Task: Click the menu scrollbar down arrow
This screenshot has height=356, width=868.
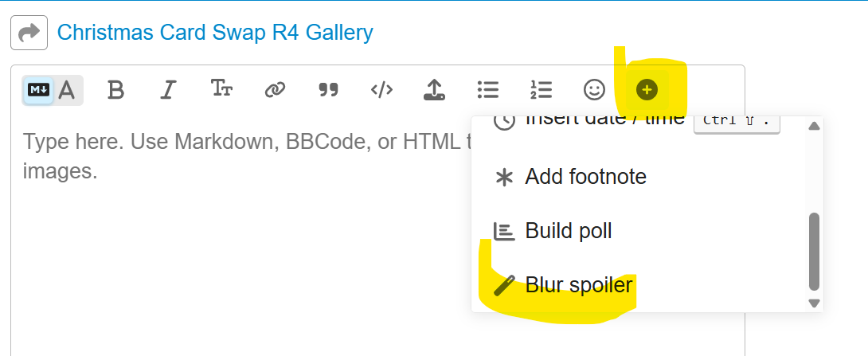Action: click(x=814, y=303)
